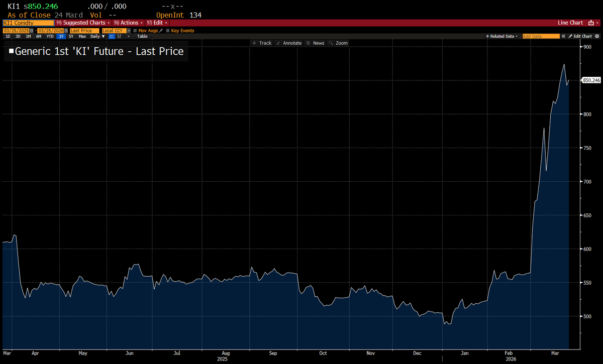Activate the Zoom magnifier tool
This screenshot has width=603, height=364.
(338, 43)
